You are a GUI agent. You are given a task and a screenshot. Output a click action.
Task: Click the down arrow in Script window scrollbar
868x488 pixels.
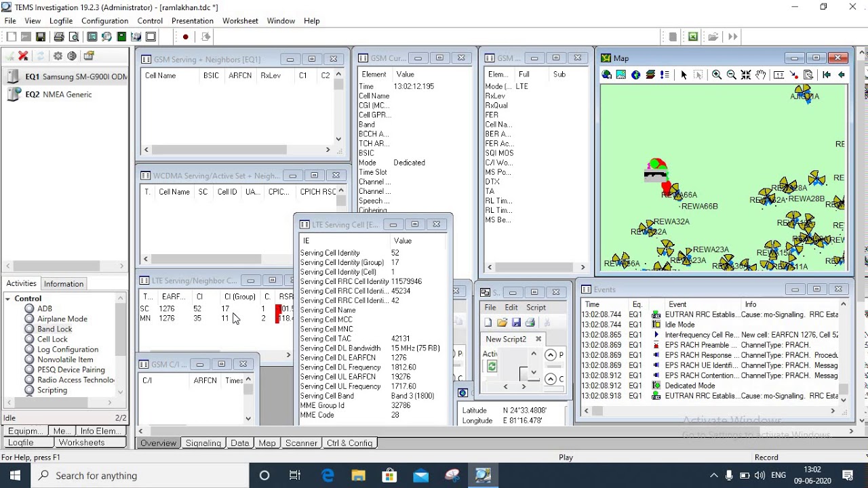point(534,371)
